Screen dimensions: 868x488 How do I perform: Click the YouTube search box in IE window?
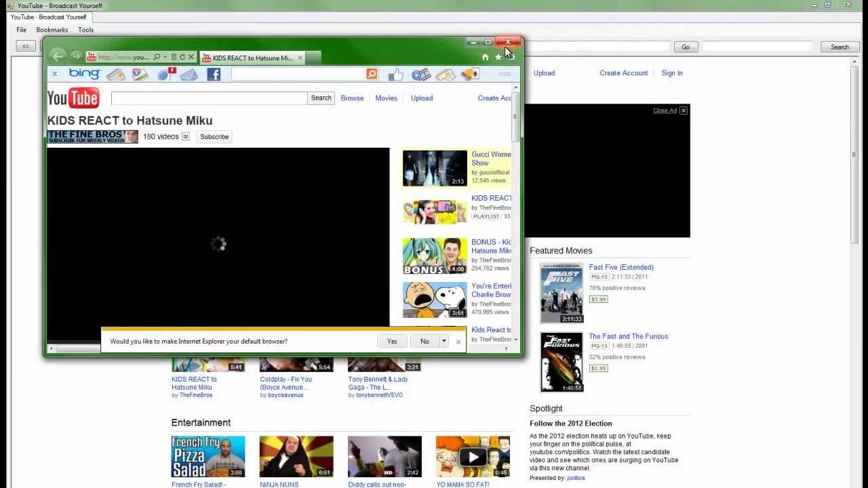pyautogui.click(x=210, y=98)
